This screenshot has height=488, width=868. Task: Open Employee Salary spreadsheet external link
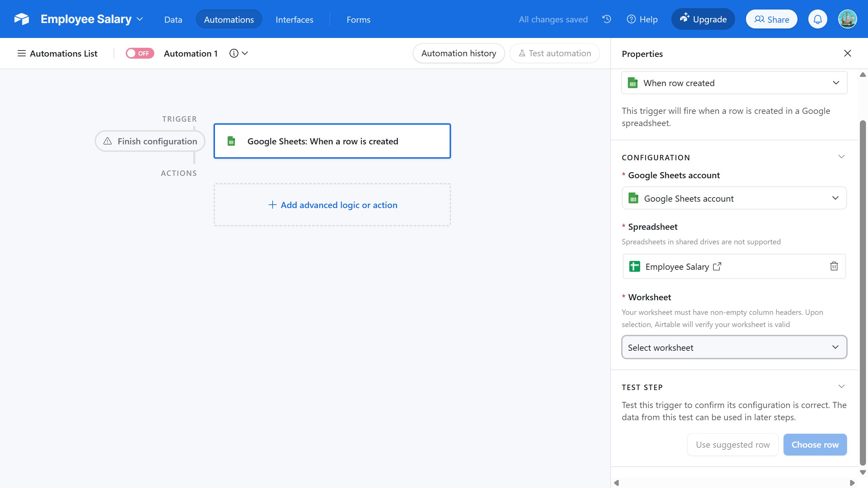point(717,266)
